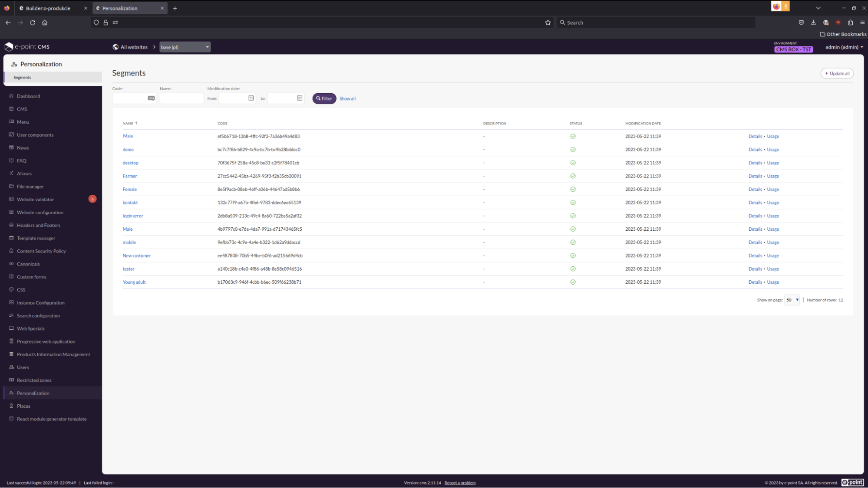Toggle status check for Farmer segment

[573, 176]
